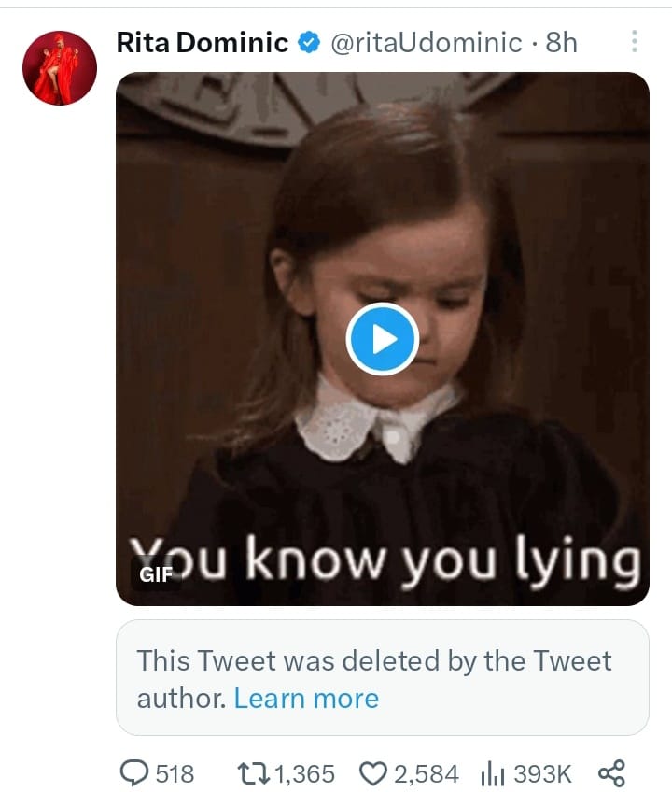Screen dimensions: 672x792
Task: Open Rita Dominic's profile avatar
Action: [60, 67]
